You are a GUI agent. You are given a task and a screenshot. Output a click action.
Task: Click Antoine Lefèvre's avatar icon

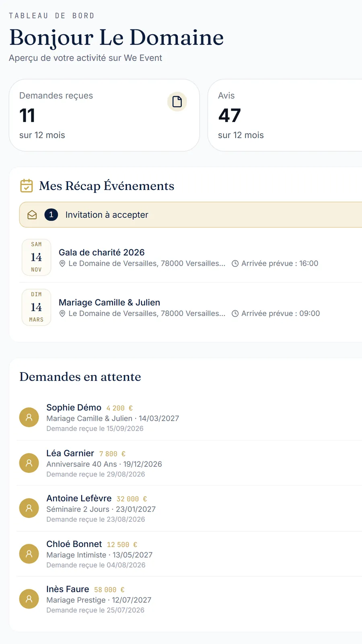pos(29,508)
